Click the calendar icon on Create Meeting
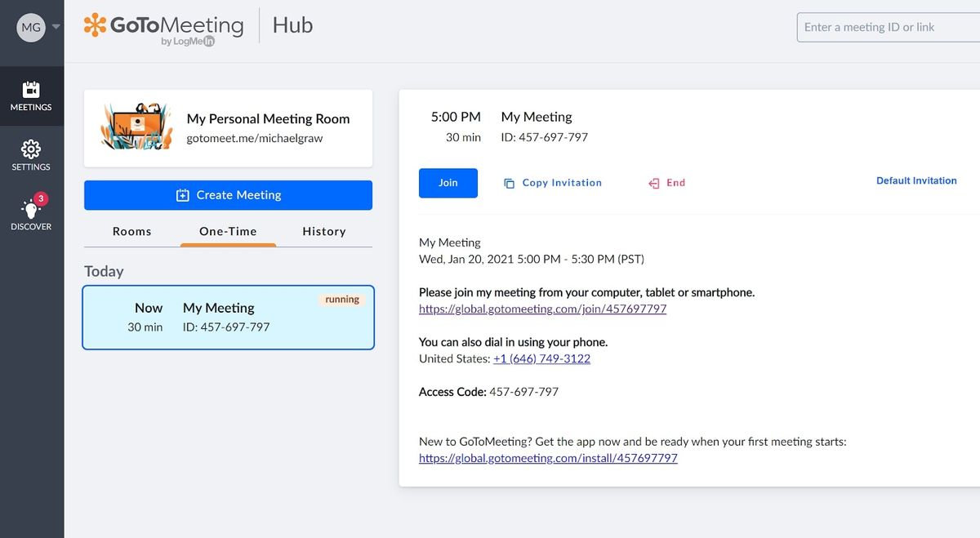 click(x=181, y=195)
